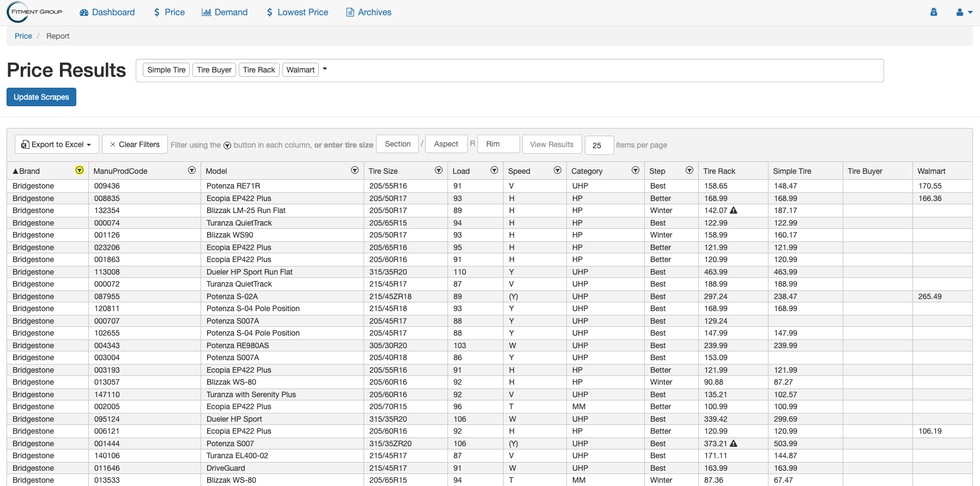980x486 pixels.
Task: Navigate to the Lowest Price page
Action: tap(298, 12)
